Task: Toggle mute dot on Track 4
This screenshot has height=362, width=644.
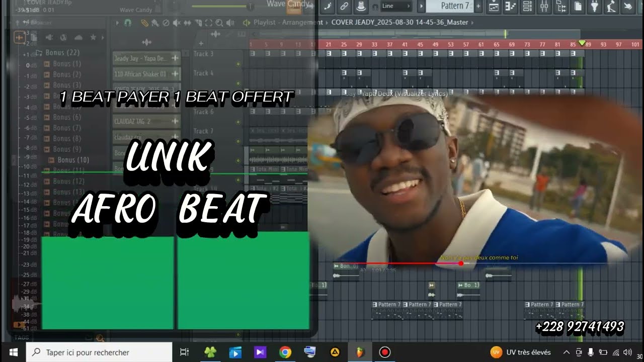Action: 238,83
